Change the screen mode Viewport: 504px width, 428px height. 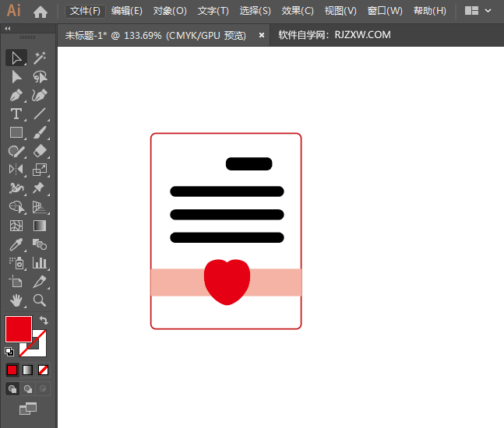tap(28, 409)
